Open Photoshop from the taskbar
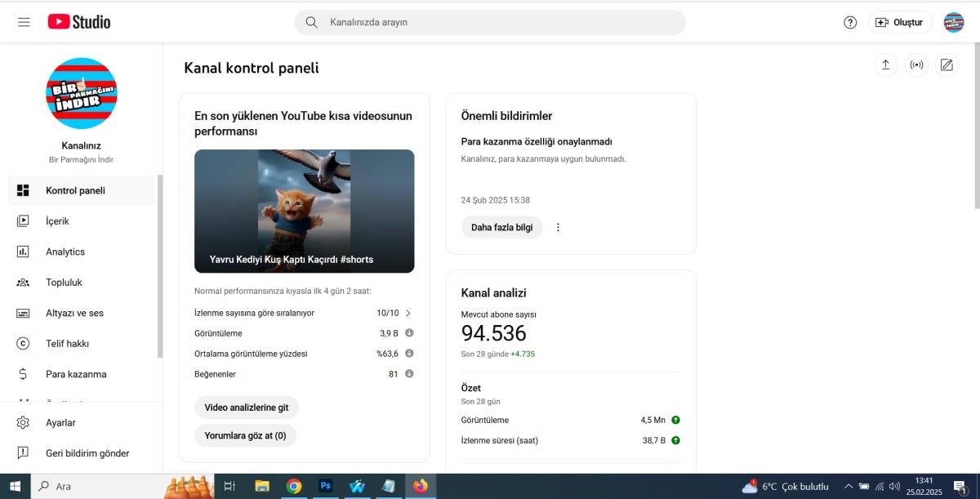 325,486
